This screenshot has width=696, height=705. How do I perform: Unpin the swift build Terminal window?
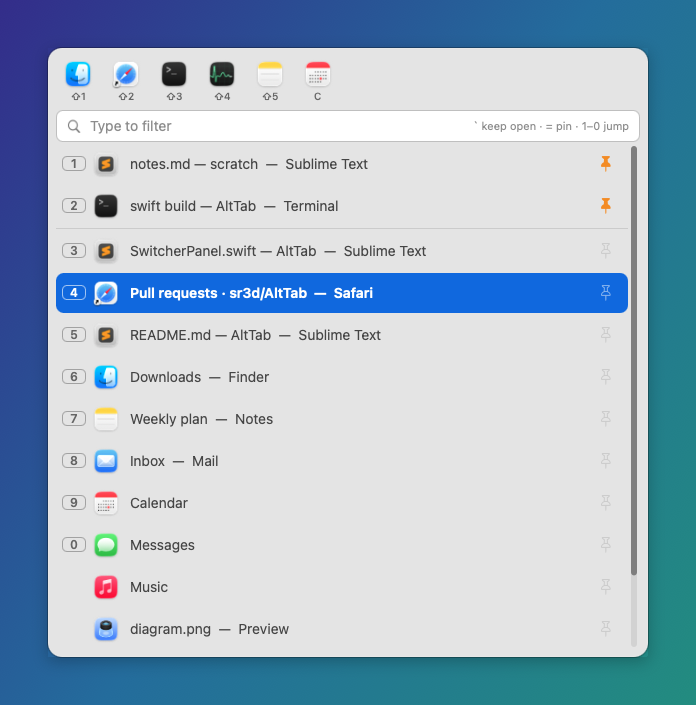[606, 205]
